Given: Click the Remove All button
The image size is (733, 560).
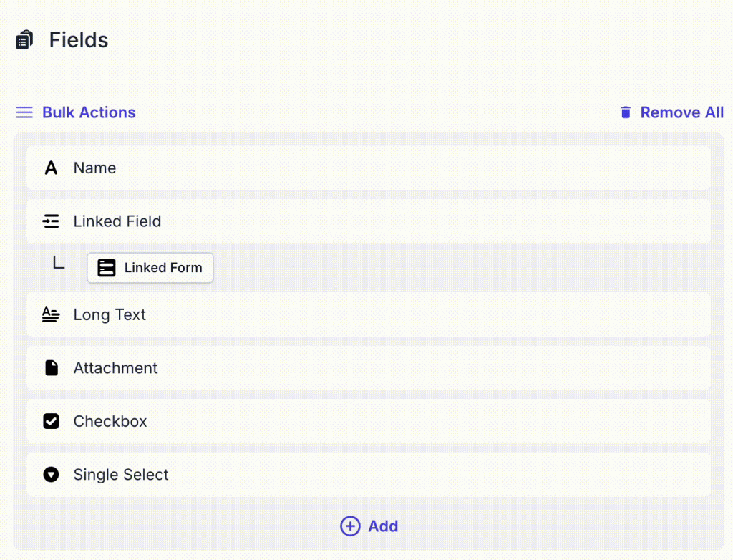Looking at the screenshot, I should pyautogui.click(x=681, y=112).
